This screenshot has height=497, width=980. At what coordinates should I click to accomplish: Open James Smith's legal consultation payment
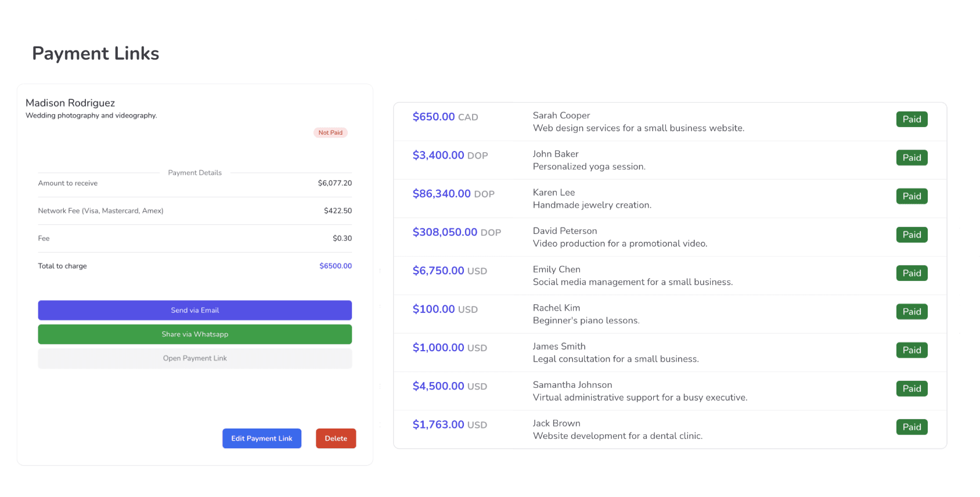(615, 352)
